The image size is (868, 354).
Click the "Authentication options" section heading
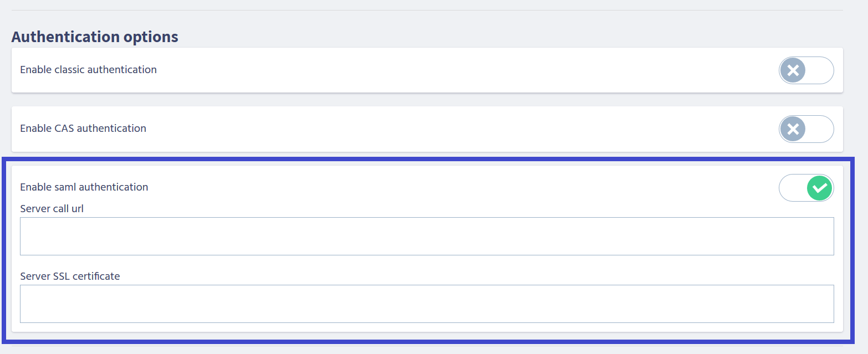pyautogui.click(x=95, y=37)
